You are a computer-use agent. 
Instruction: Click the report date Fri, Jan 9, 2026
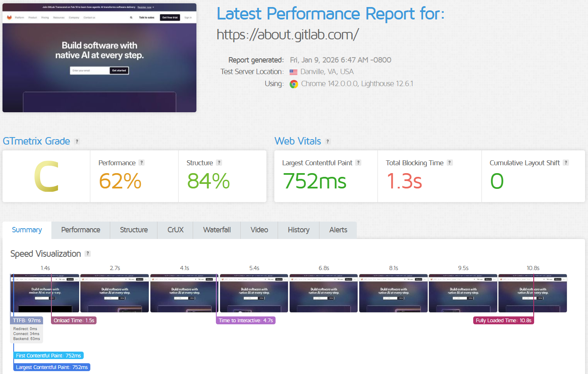coord(341,60)
